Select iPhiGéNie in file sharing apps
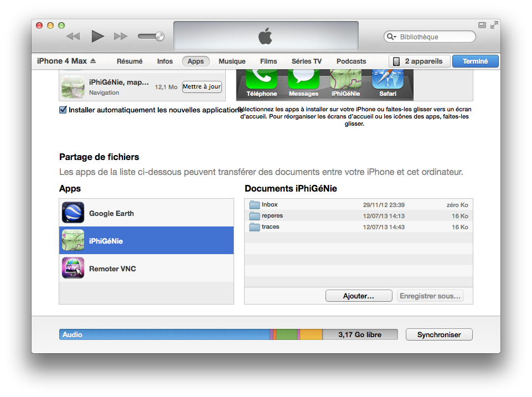Viewport: 532px width, 397px height. [147, 240]
